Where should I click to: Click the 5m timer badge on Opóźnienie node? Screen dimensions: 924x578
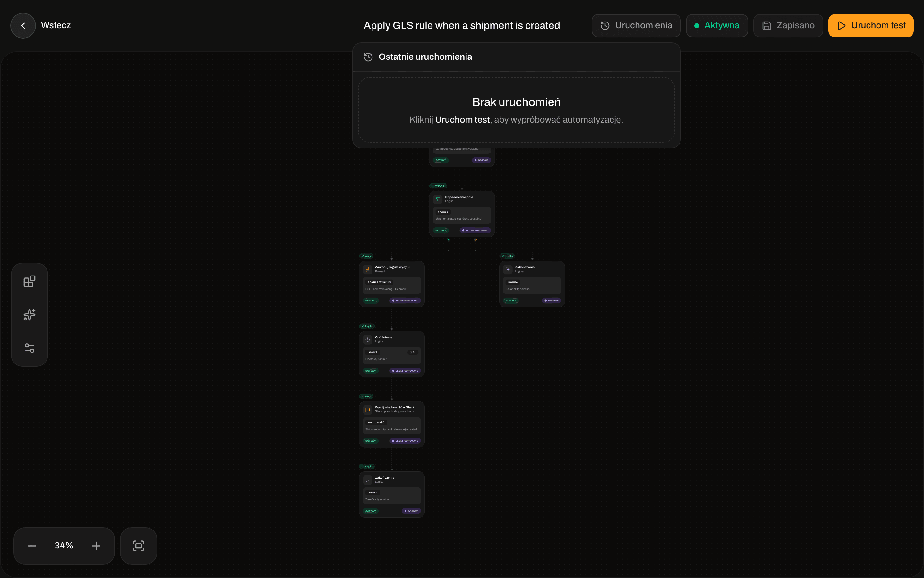pos(413,352)
